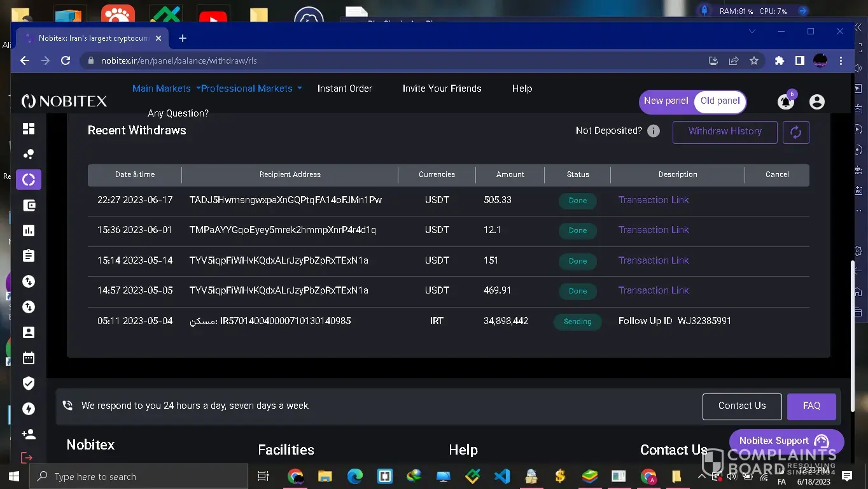Switch to the New panel option
This screenshot has height=489, width=868.
(666, 101)
